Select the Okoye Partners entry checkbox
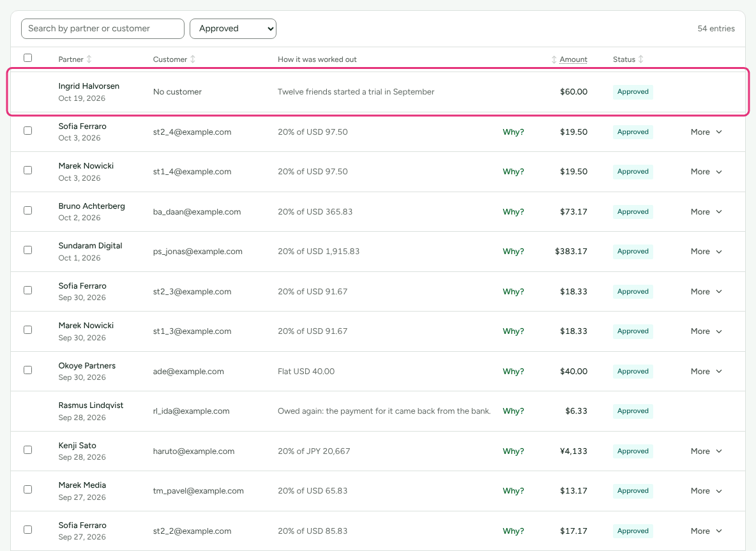The height and width of the screenshot is (551, 756). pyautogui.click(x=28, y=370)
